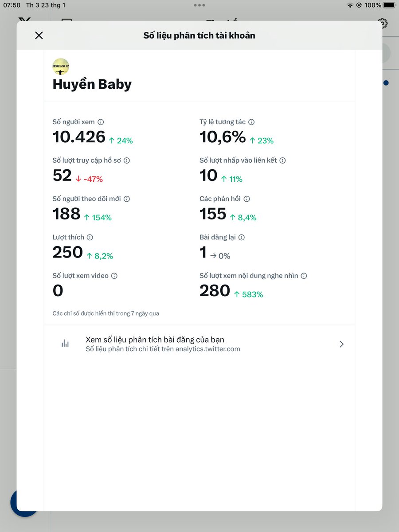Click info icon next to Lượt thích
Viewport: 399px width, 532px height.
[90, 237]
